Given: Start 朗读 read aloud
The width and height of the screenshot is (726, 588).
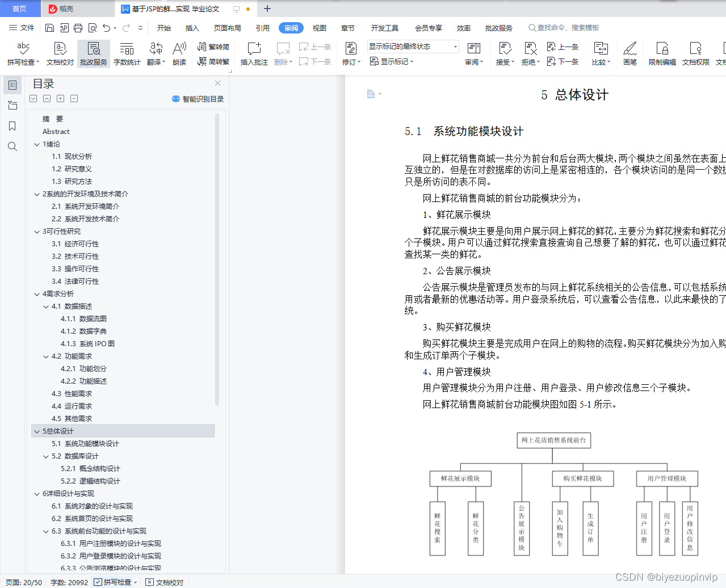Looking at the screenshot, I should (x=179, y=53).
